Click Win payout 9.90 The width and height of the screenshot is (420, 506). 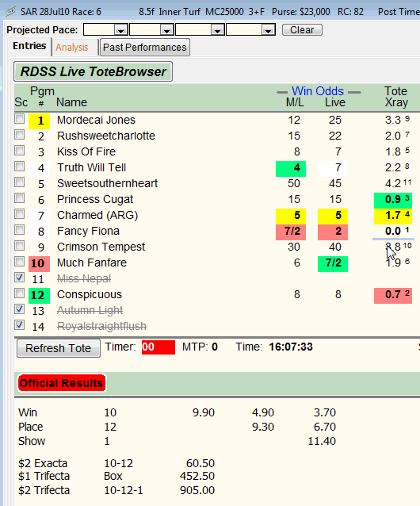(204, 412)
